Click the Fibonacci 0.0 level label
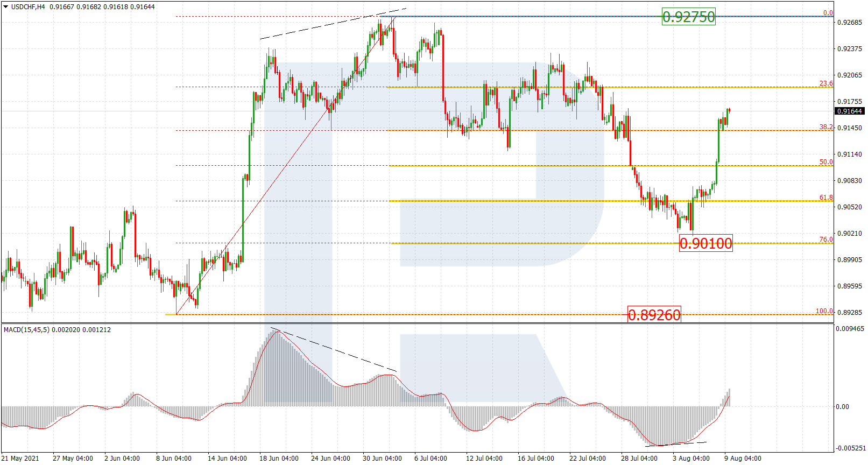Screen dimensions: 868x465 (x=828, y=13)
